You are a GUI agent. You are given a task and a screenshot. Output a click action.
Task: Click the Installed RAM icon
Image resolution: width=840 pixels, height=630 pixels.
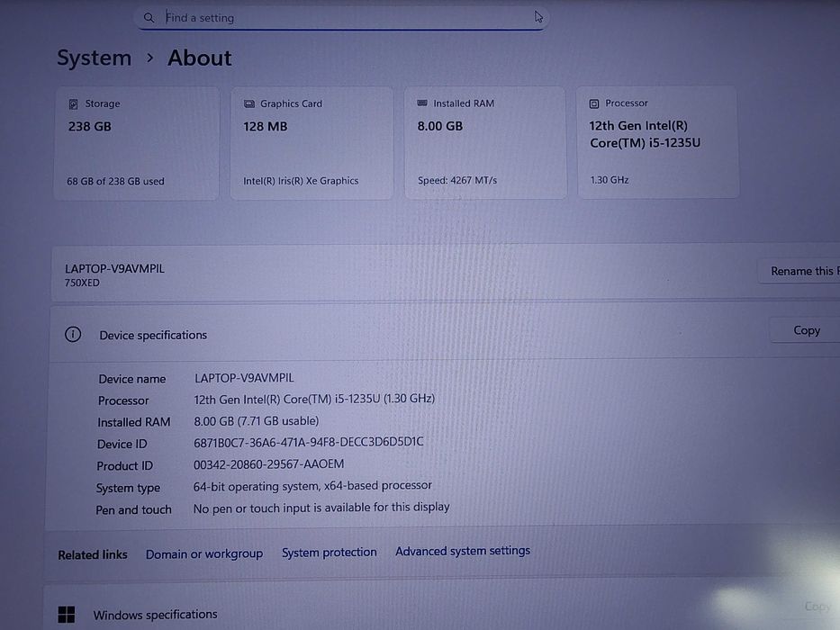click(x=422, y=103)
